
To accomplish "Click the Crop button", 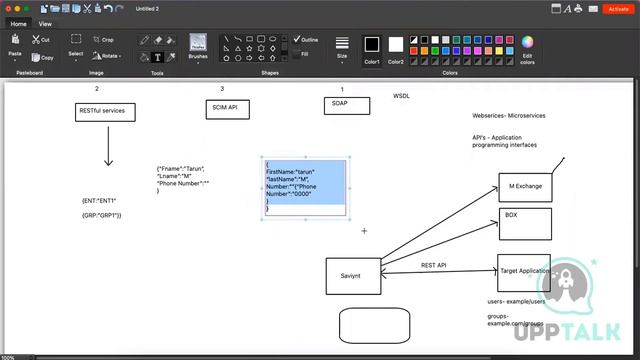I will tap(103, 40).
